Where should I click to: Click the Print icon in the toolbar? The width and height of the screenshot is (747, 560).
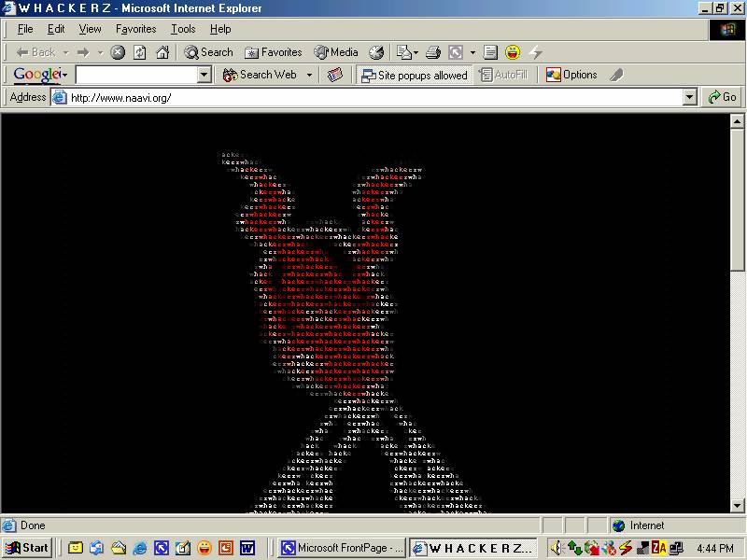click(x=433, y=52)
